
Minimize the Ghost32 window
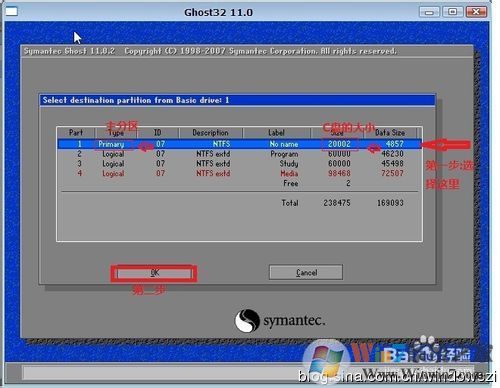(x=429, y=12)
